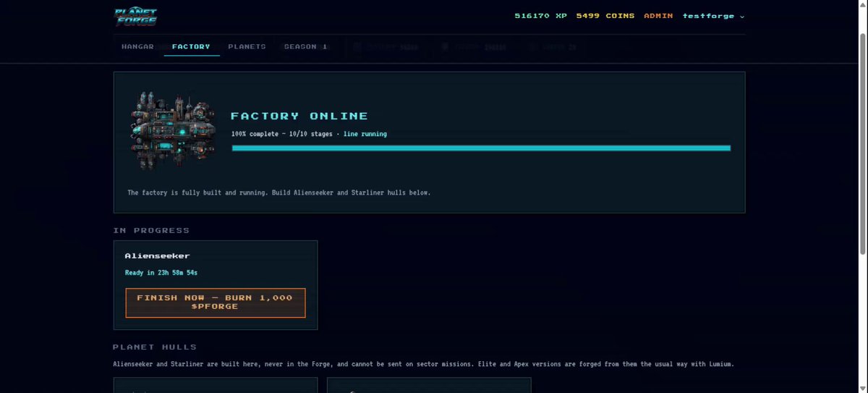Click the 5499 Coins balance
Screen dimensions: 868x393
pos(605,16)
